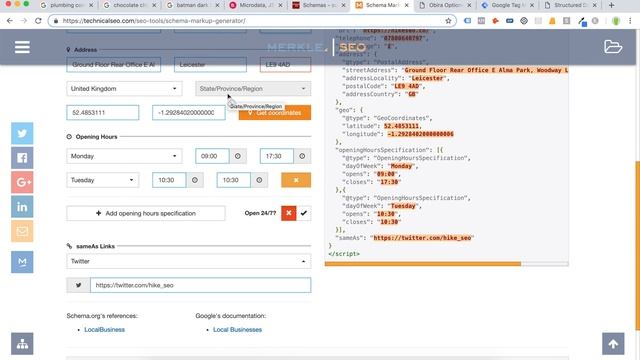Set Open 24/7 to yes (checkmark)
The height and width of the screenshot is (360, 640).
click(x=304, y=213)
